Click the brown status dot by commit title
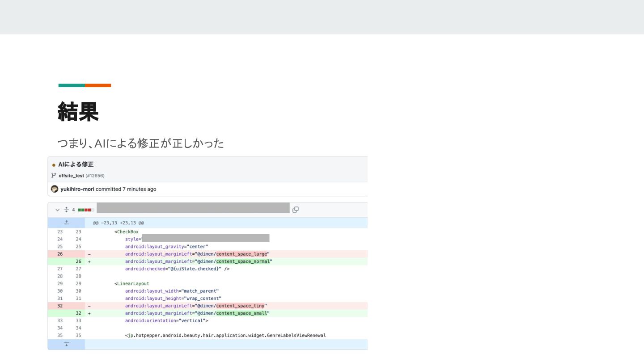The image size is (644, 362). pos(54,165)
